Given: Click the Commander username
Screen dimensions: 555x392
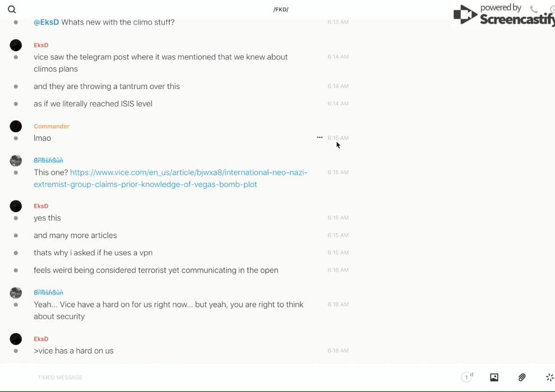Looking at the screenshot, I should tap(52, 127).
